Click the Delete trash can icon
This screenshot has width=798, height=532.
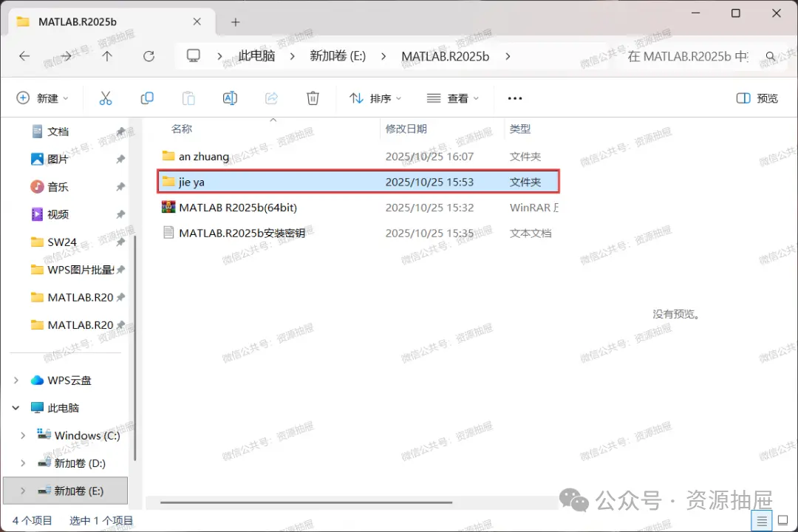[313, 98]
